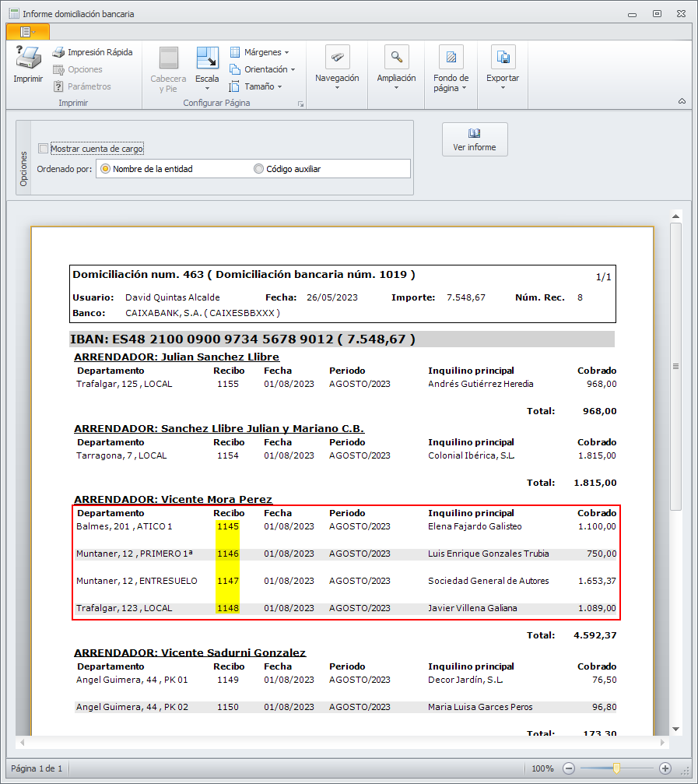This screenshot has width=698, height=784.
Task: Open the orange application menu tab
Action: [x=27, y=31]
